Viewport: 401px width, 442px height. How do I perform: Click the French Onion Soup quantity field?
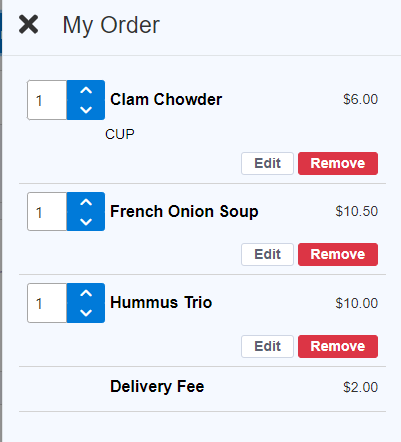pos(47,211)
